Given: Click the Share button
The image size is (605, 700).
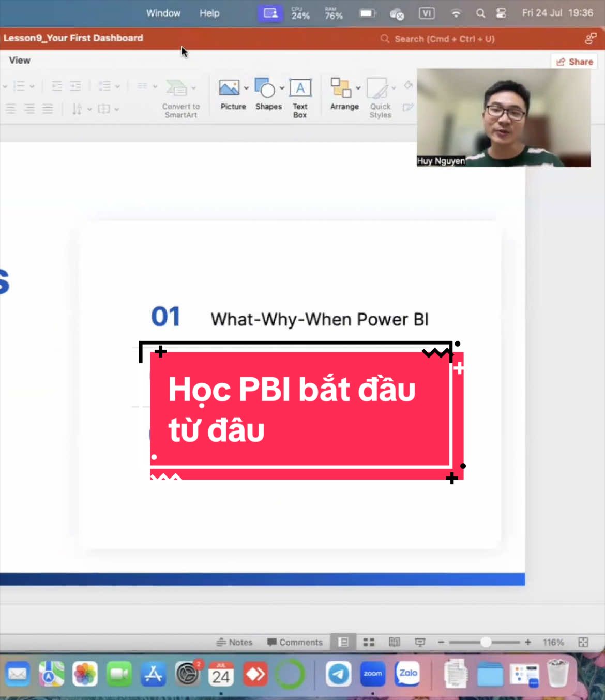Looking at the screenshot, I should 574,62.
